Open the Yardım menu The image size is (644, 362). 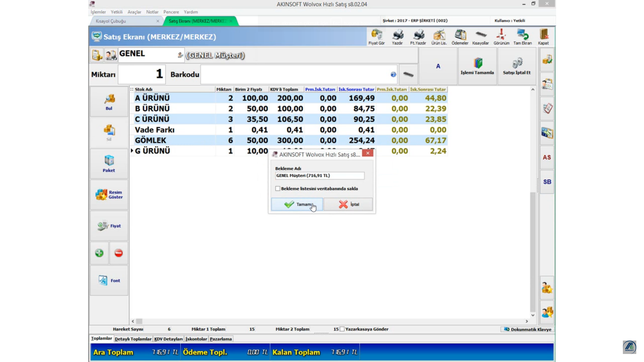click(x=191, y=12)
